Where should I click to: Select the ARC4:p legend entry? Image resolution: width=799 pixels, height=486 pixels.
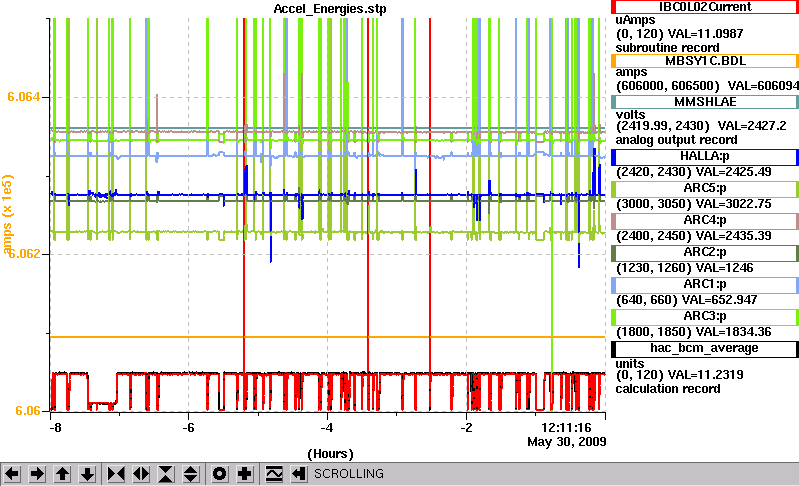tap(705, 221)
